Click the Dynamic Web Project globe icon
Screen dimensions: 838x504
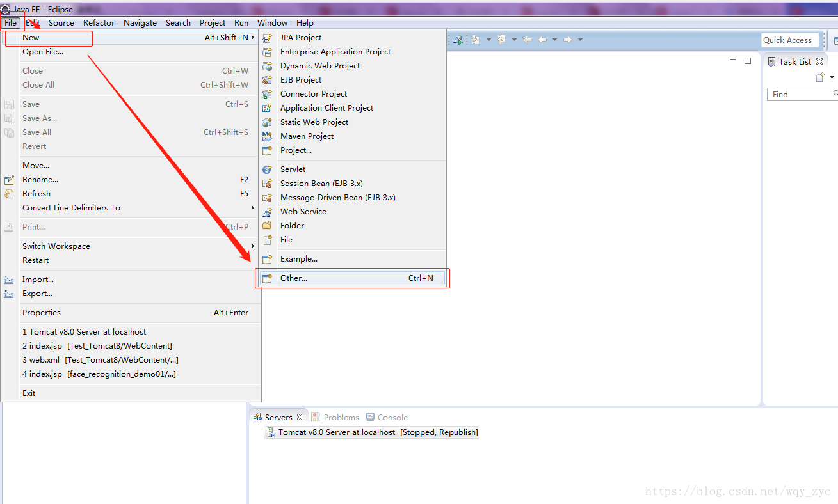pyautogui.click(x=268, y=66)
